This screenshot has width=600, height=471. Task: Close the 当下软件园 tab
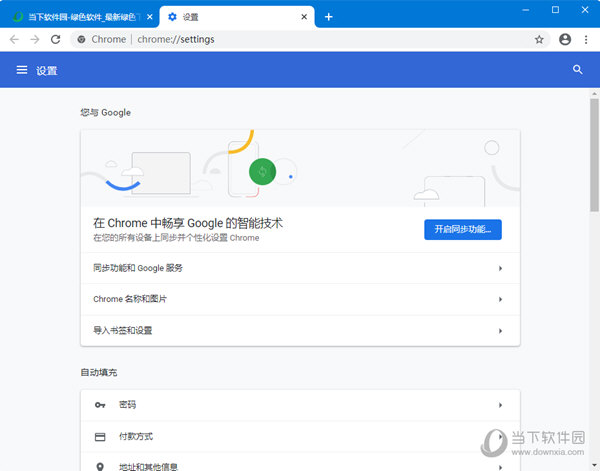pos(150,17)
